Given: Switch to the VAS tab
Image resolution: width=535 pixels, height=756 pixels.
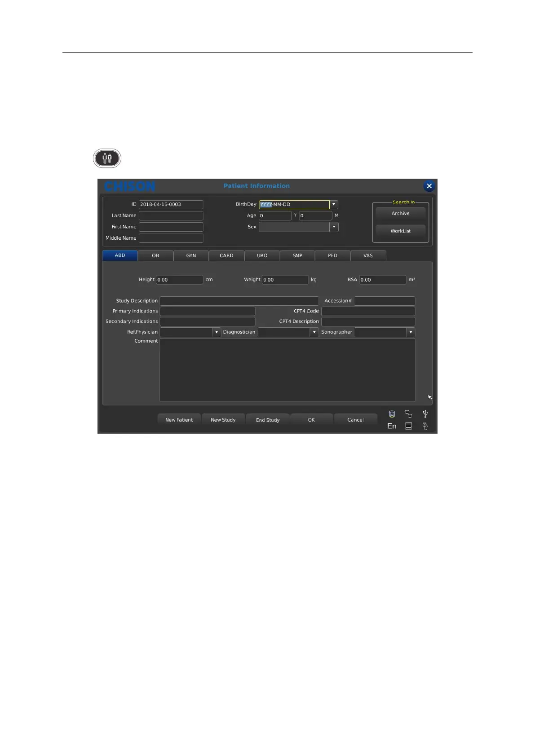Looking at the screenshot, I should [x=368, y=255].
